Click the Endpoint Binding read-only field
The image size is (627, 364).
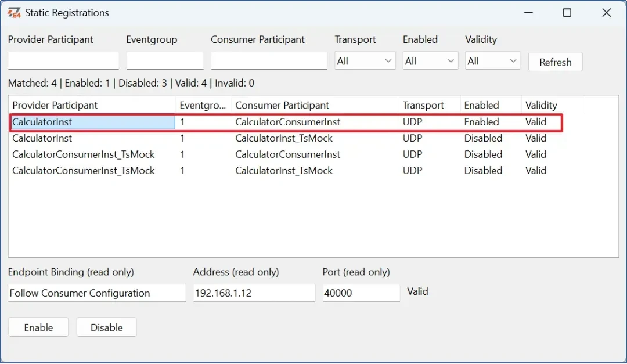(x=97, y=293)
